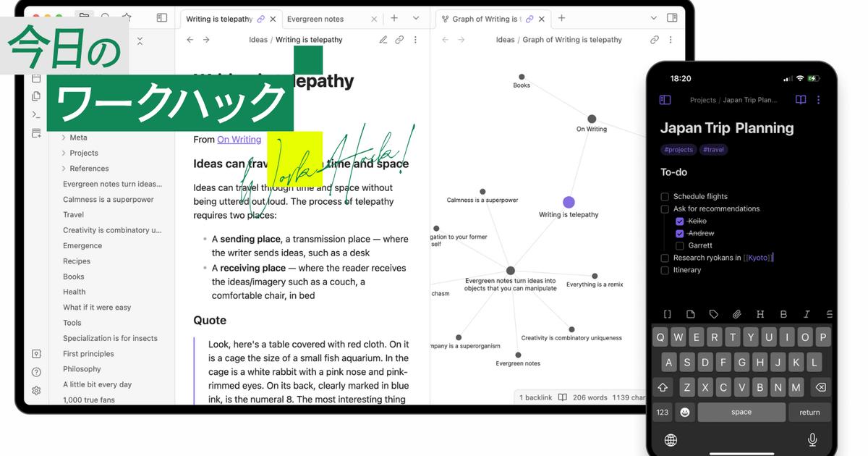868x456 pixels.
Task: Open phone note more options menu
Action: point(819,100)
